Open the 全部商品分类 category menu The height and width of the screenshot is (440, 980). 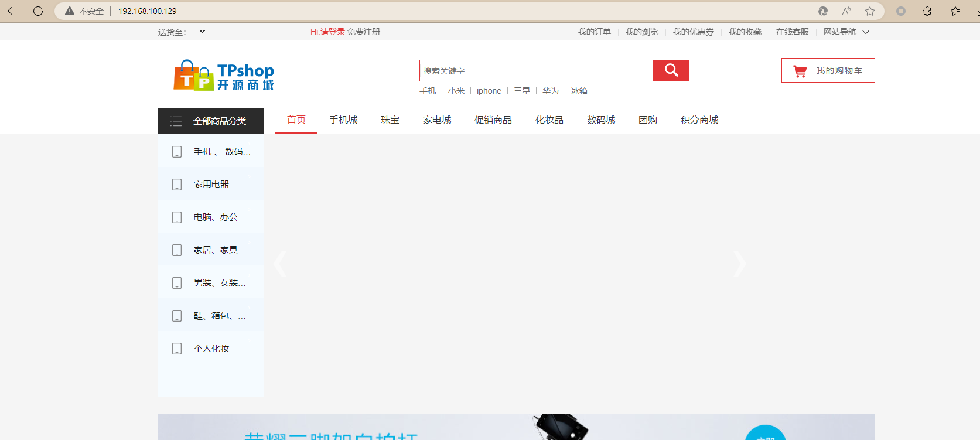pyautogui.click(x=211, y=121)
